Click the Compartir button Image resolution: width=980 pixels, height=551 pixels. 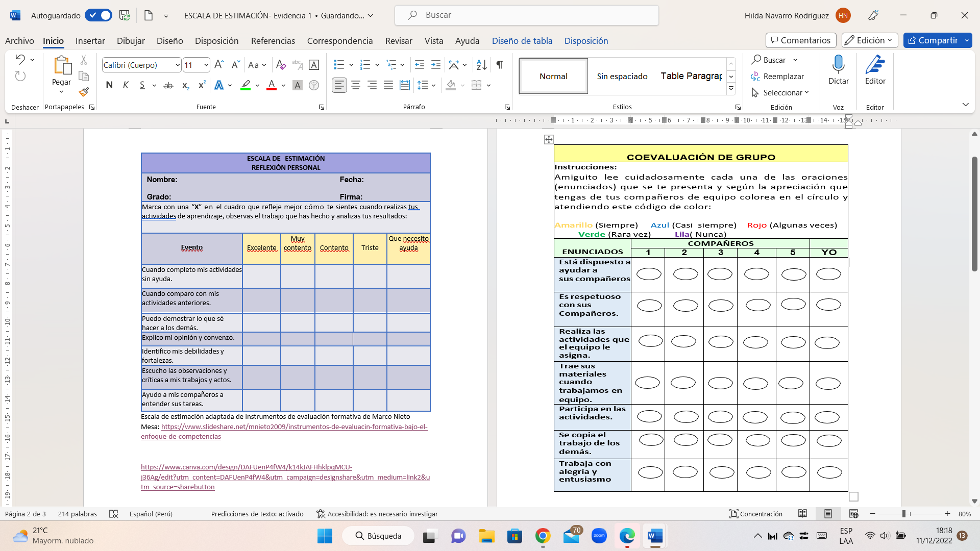pyautogui.click(x=933, y=40)
